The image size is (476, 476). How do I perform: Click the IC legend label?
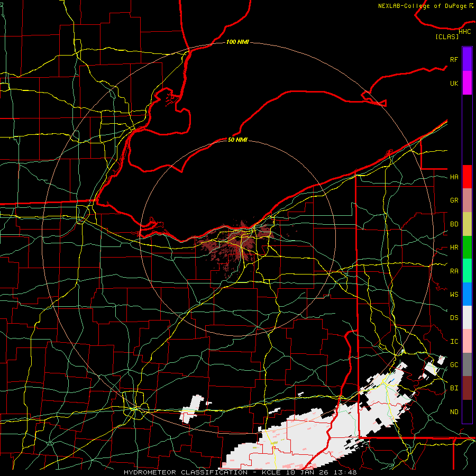454,342
